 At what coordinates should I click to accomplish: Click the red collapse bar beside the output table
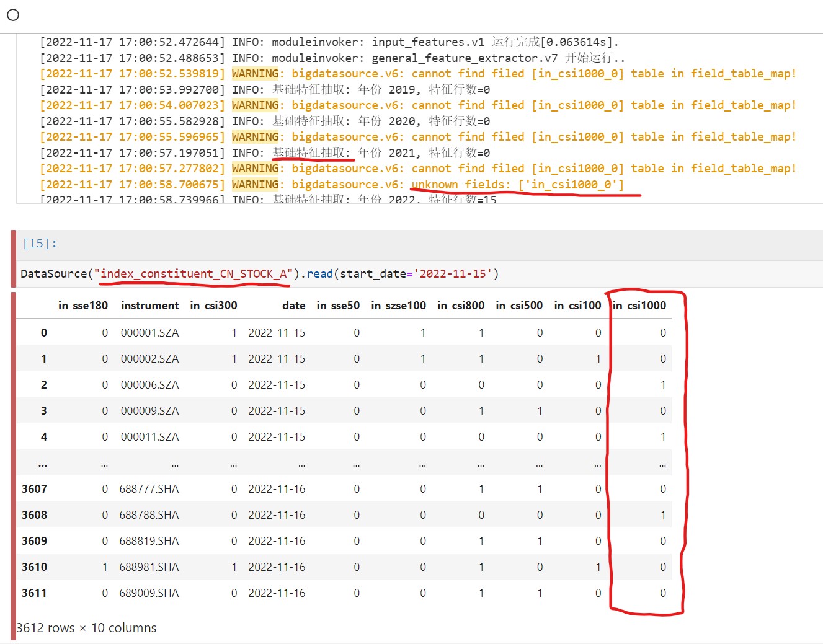click(x=14, y=465)
